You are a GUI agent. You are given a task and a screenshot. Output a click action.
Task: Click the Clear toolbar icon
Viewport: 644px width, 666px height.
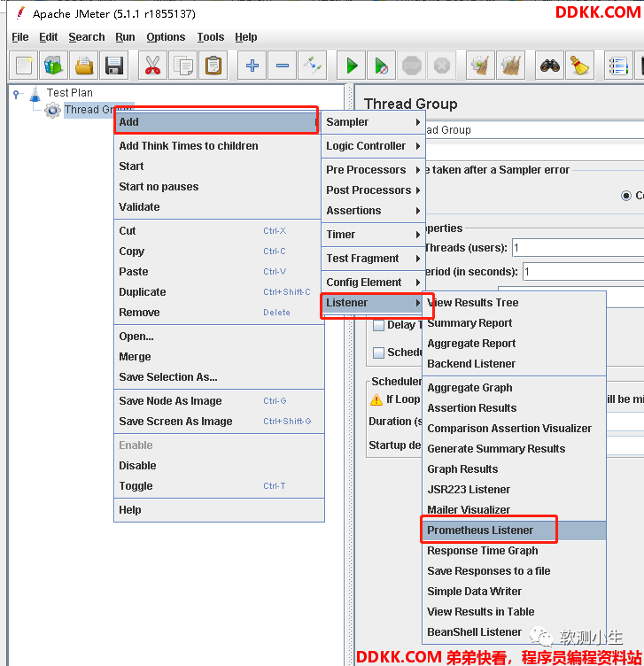[480, 66]
